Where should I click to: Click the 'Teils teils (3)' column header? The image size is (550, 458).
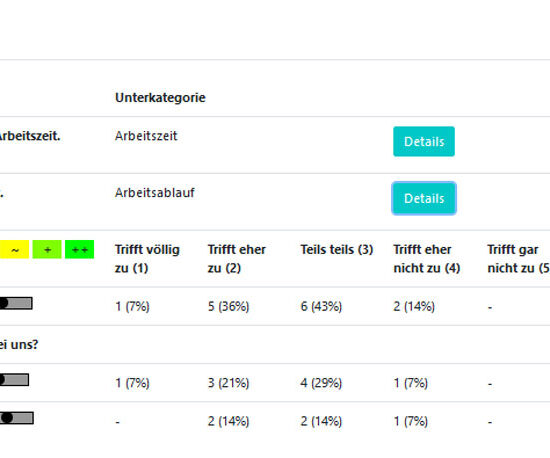[x=337, y=250]
